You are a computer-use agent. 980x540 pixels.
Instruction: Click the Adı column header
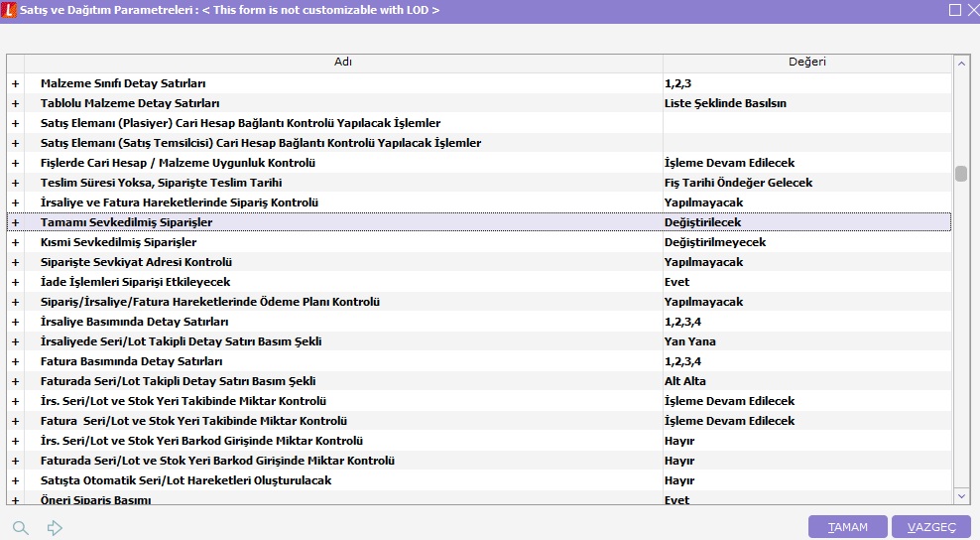[343, 62]
